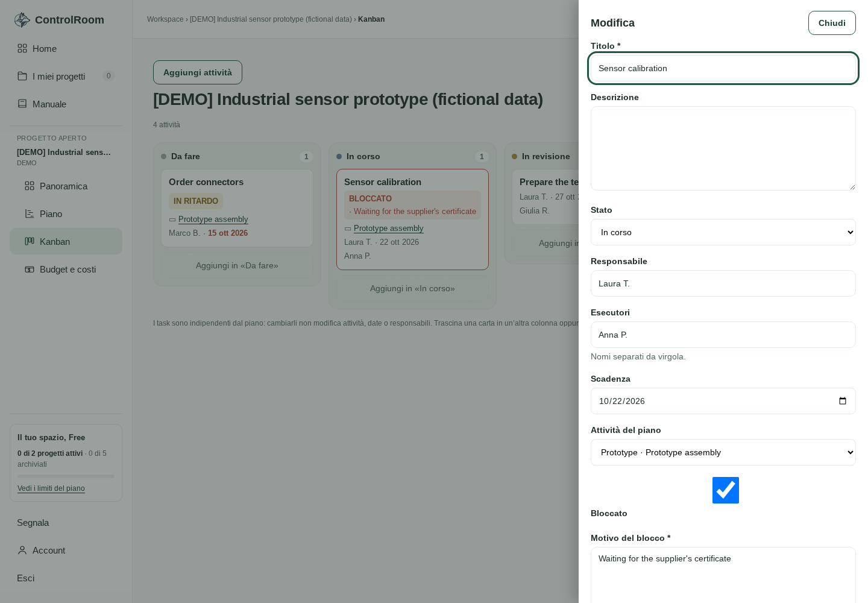
Task: Click the In revisione column header
Action: (546, 156)
